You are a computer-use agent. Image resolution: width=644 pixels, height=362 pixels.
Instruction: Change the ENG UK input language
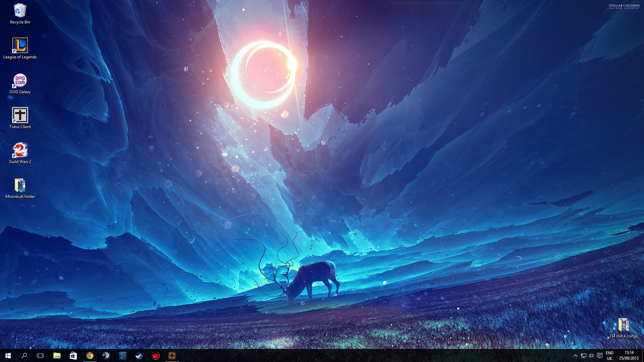click(609, 356)
